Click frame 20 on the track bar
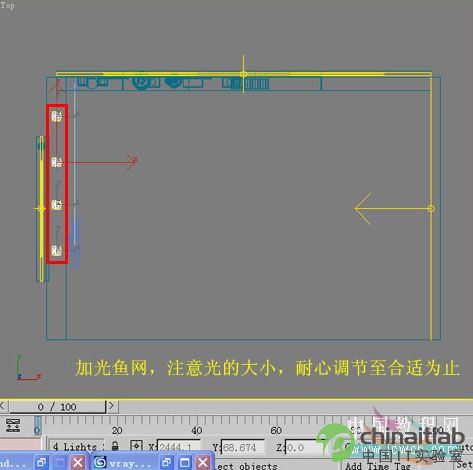473x470 pixels. tap(117, 430)
